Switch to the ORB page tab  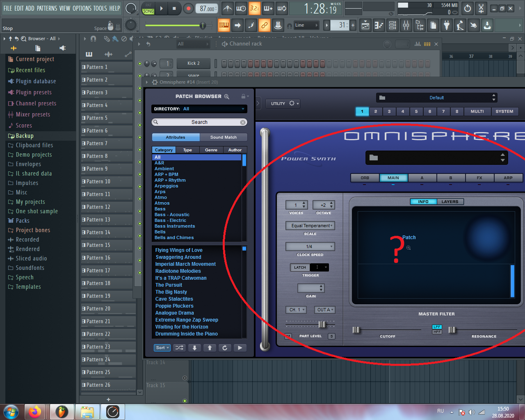[365, 178]
